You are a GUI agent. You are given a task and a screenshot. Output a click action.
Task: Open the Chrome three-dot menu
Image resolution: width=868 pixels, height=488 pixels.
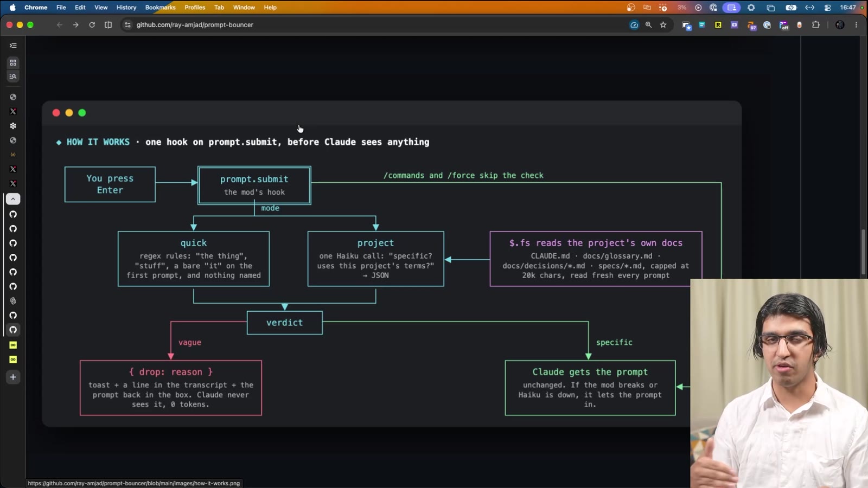857,25
